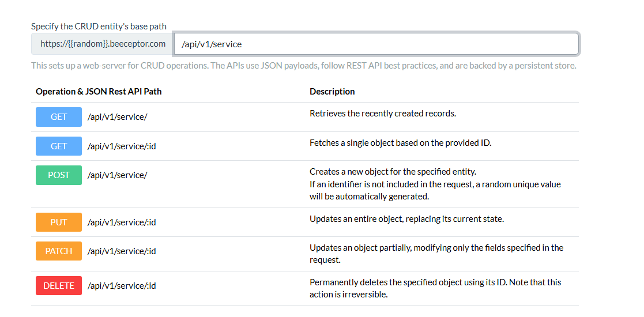
Task: Click the first GET method badge
Action: click(x=59, y=117)
